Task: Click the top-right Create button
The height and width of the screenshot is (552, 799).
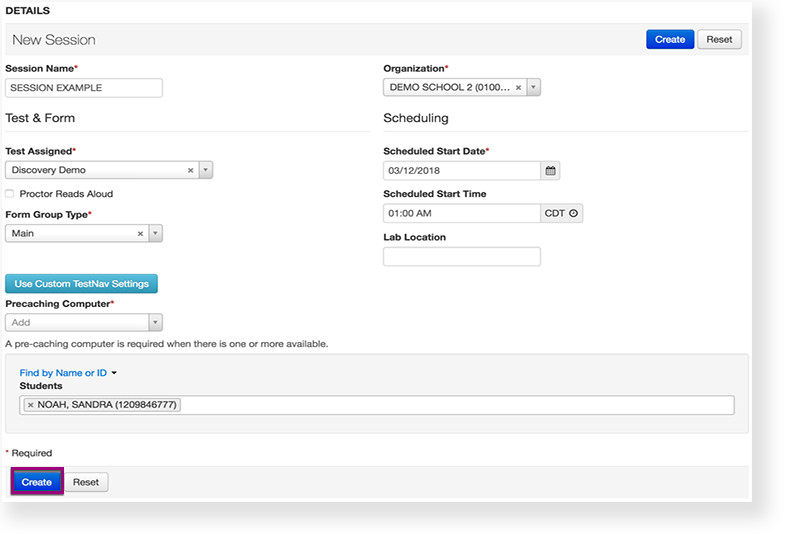Action: pyautogui.click(x=669, y=40)
